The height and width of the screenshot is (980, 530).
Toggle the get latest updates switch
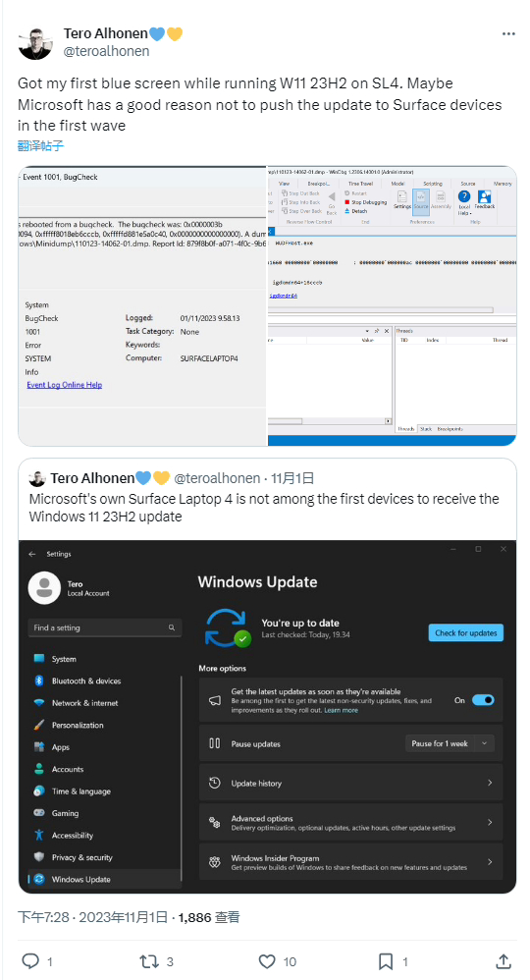click(x=483, y=700)
